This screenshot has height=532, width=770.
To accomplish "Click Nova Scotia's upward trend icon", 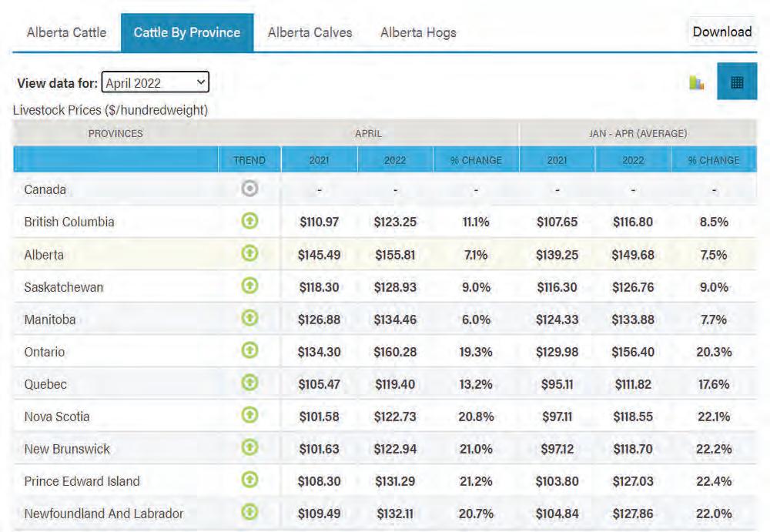I will point(249,415).
